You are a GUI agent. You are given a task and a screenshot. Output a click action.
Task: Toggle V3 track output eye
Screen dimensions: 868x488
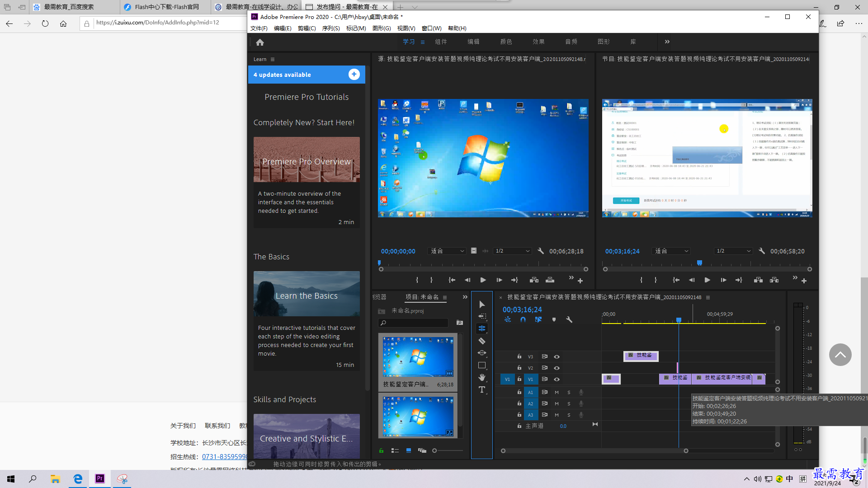(557, 357)
